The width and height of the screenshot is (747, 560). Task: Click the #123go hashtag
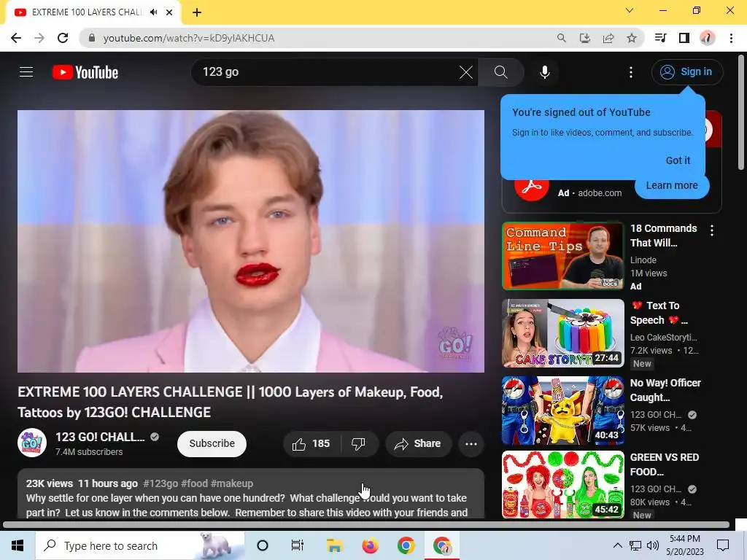coord(160,483)
